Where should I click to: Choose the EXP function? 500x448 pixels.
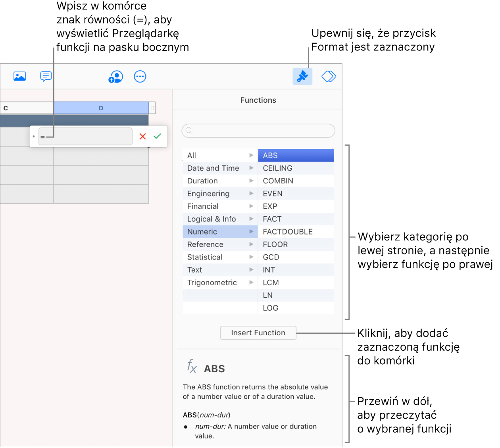296,206
